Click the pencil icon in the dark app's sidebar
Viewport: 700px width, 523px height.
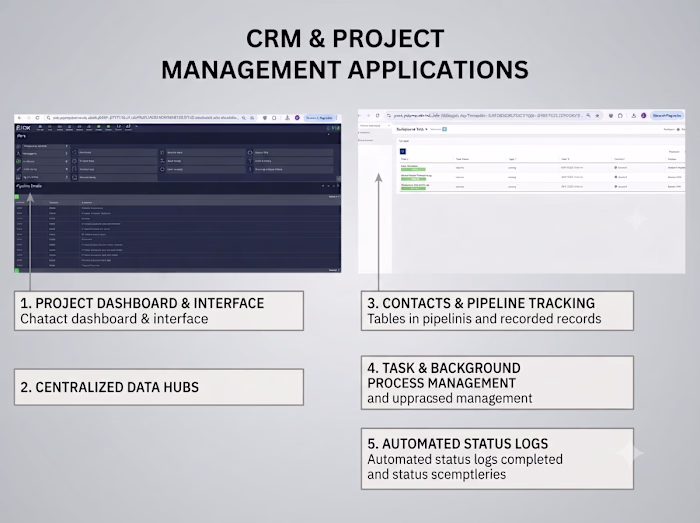click(x=18, y=169)
